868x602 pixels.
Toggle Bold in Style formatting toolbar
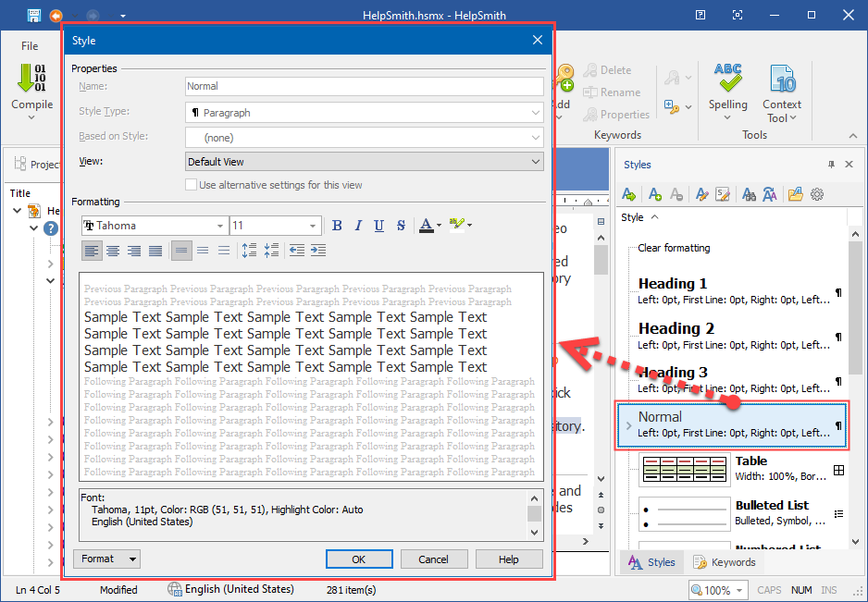(337, 226)
